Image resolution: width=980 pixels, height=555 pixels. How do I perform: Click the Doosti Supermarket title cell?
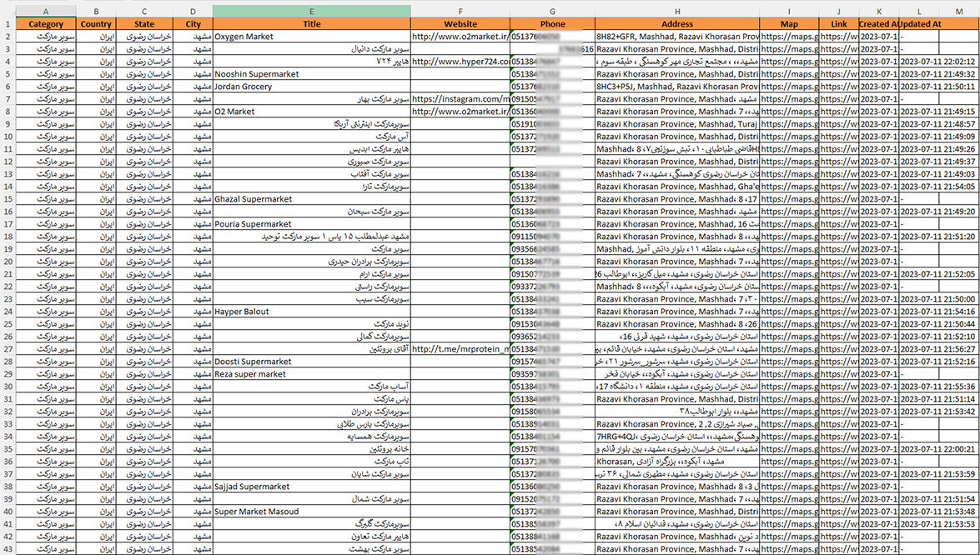click(312, 361)
